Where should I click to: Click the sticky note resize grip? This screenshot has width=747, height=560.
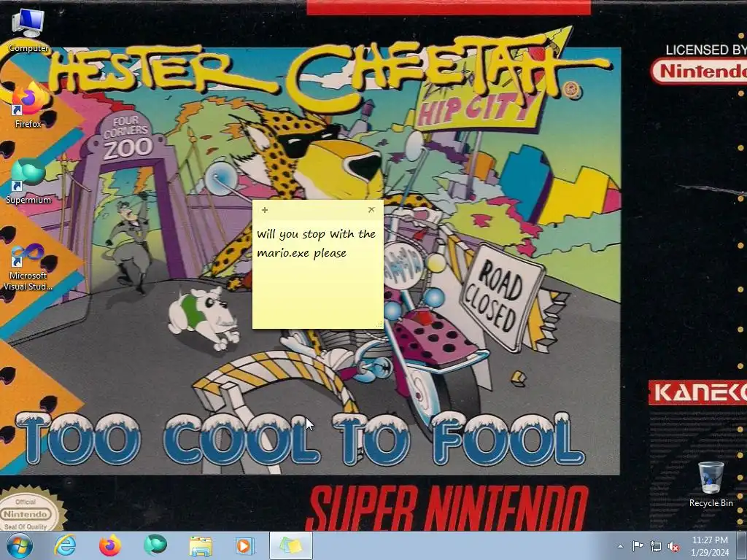pyautogui.click(x=379, y=324)
